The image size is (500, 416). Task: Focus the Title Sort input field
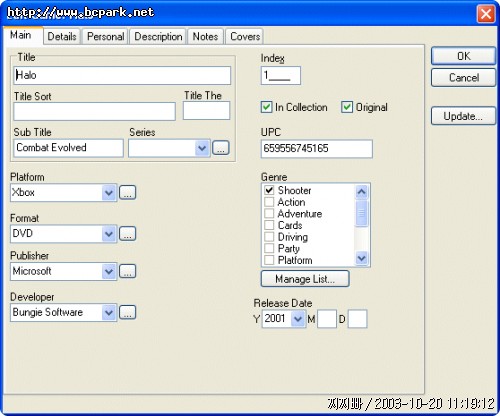coord(94,111)
